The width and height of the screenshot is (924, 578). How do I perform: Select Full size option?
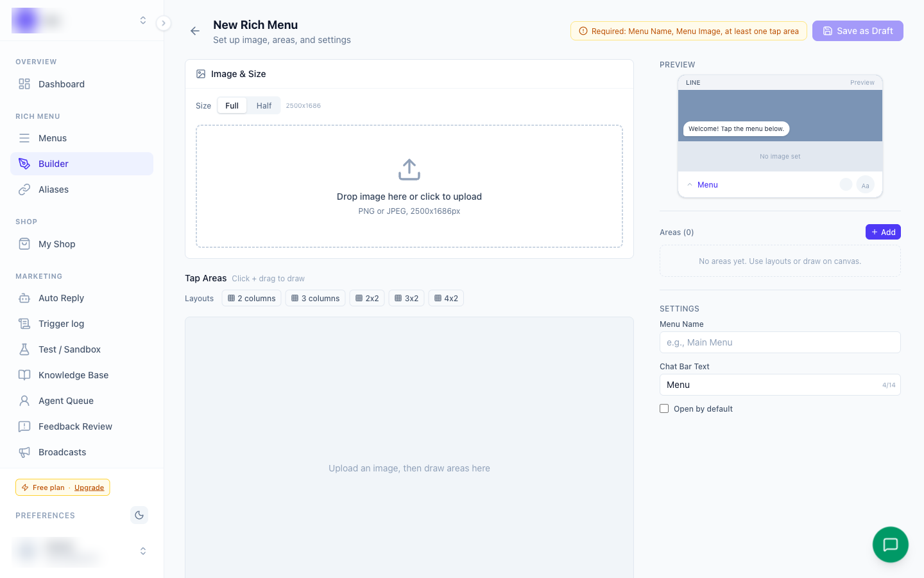[x=232, y=106]
